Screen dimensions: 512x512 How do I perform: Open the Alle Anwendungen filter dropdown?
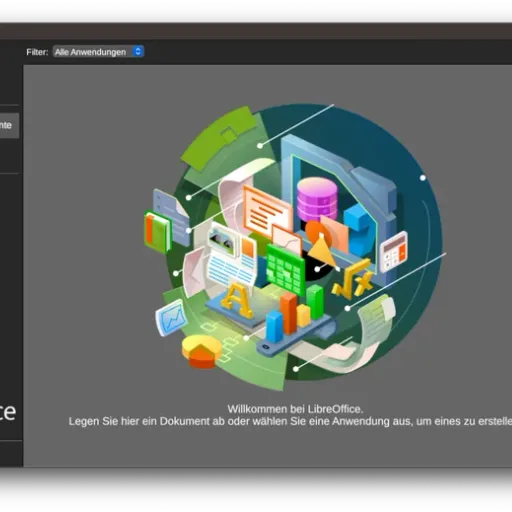(x=98, y=52)
